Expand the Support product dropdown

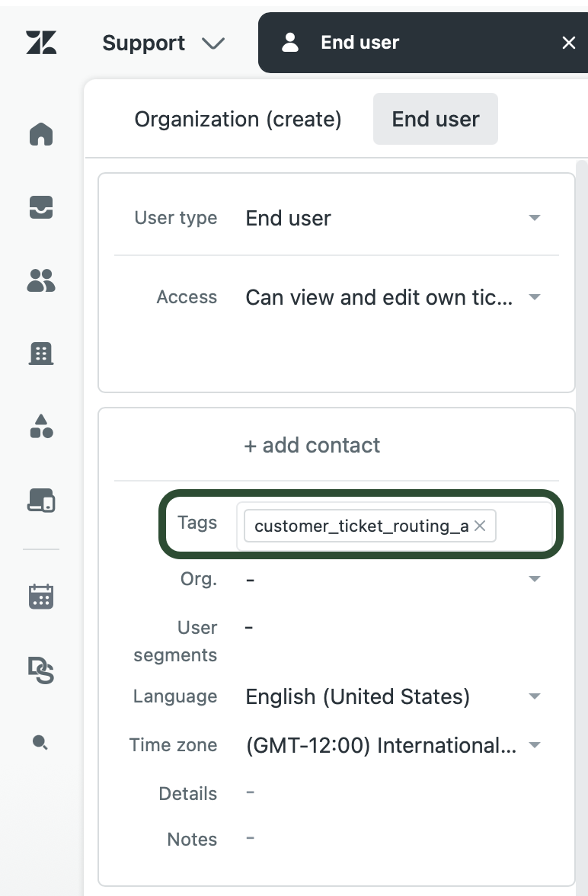click(164, 43)
